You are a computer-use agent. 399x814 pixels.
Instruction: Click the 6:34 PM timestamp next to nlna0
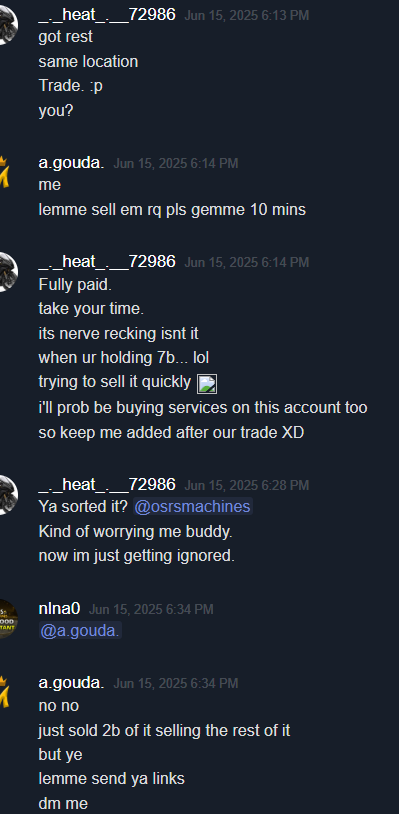tap(151, 609)
